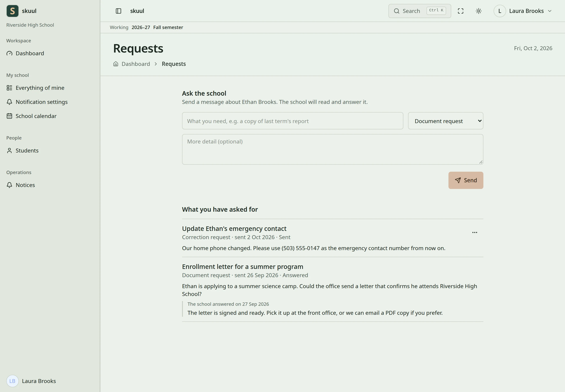The width and height of the screenshot is (565, 392).
Task: Toggle the sidebar panel icon
Action: pyautogui.click(x=118, y=11)
